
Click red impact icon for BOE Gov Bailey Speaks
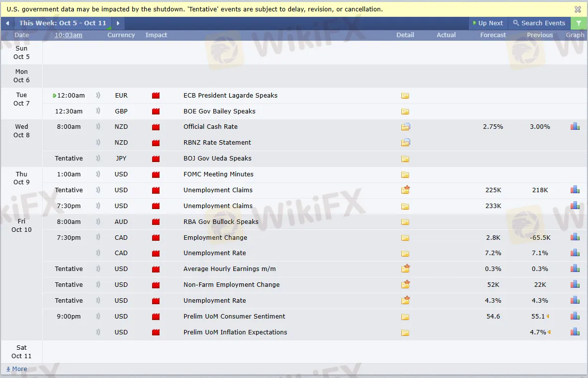point(156,111)
